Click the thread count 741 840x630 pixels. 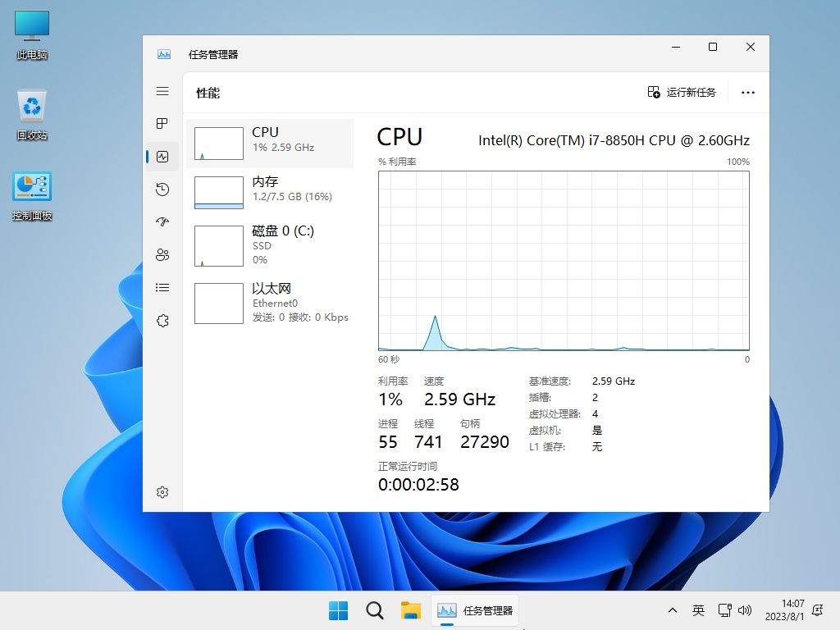point(428,442)
